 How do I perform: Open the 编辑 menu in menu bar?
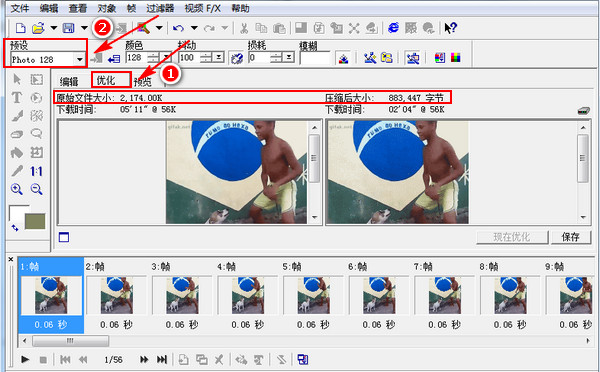point(49,8)
